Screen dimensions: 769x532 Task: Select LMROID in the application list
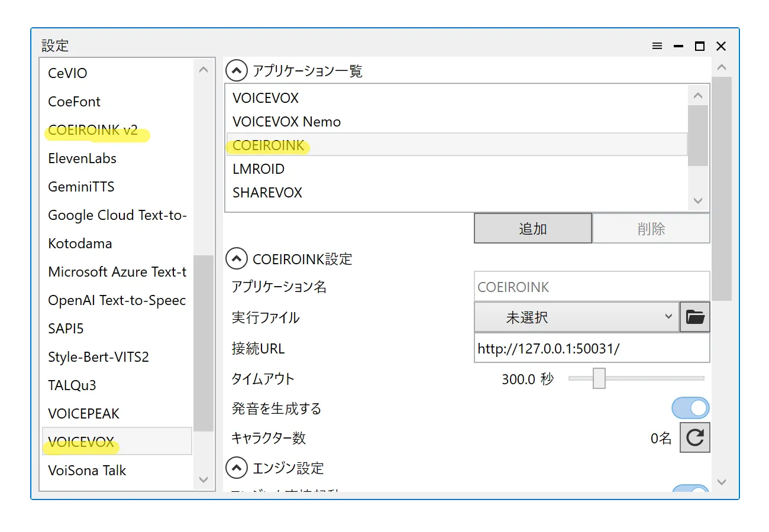[457, 169]
